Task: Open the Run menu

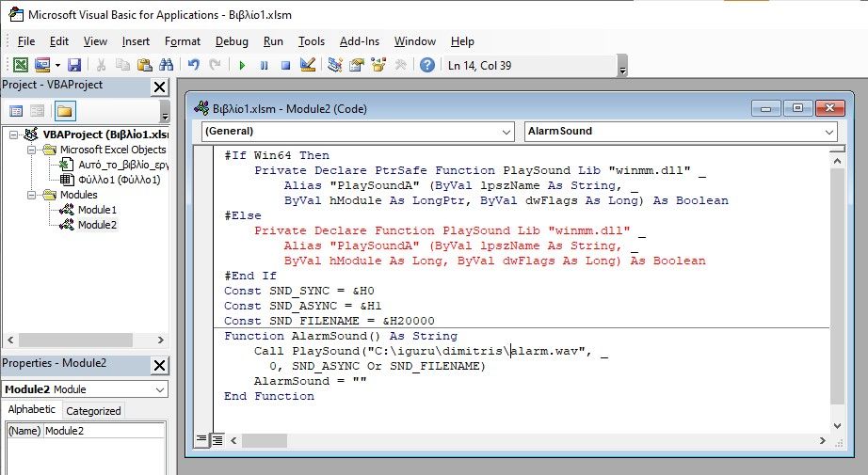Action: click(x=273, y=41)
